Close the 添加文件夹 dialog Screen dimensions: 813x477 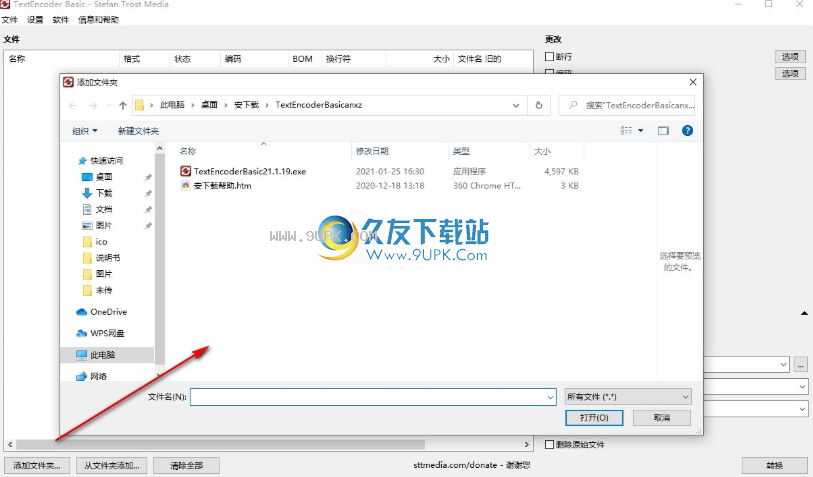point(693,82)
